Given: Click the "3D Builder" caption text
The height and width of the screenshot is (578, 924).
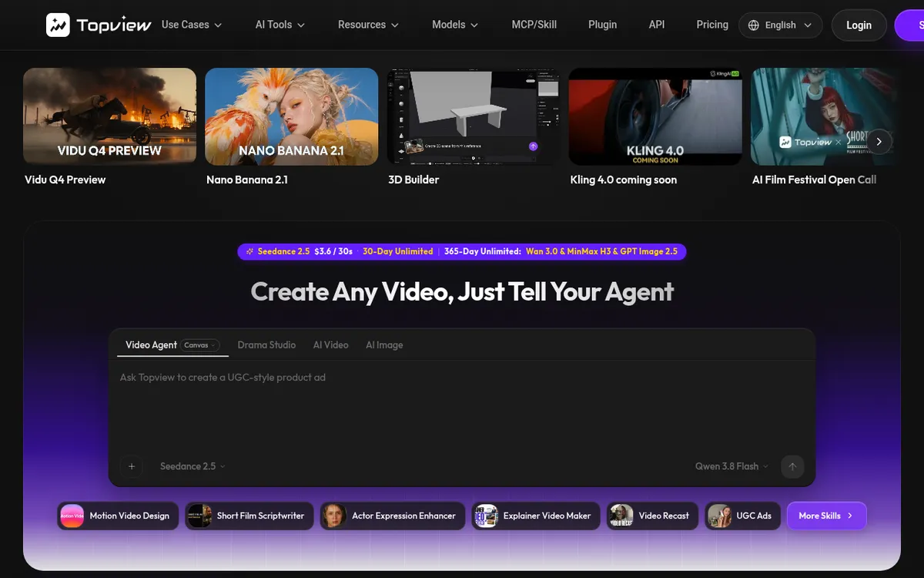Looking at the screenshot, I should click(413, 180).
